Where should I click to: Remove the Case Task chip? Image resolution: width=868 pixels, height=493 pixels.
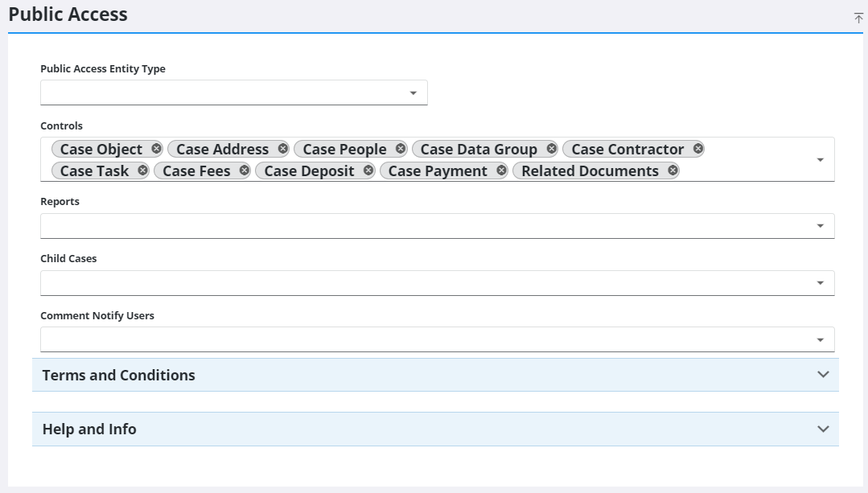142,170
